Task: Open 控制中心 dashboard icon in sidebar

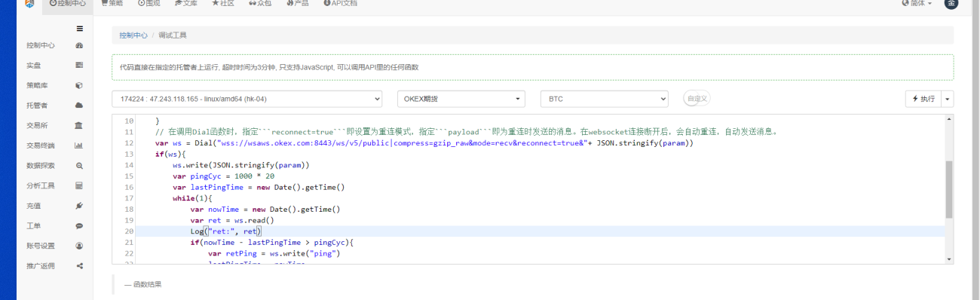Action: (79, 45)
